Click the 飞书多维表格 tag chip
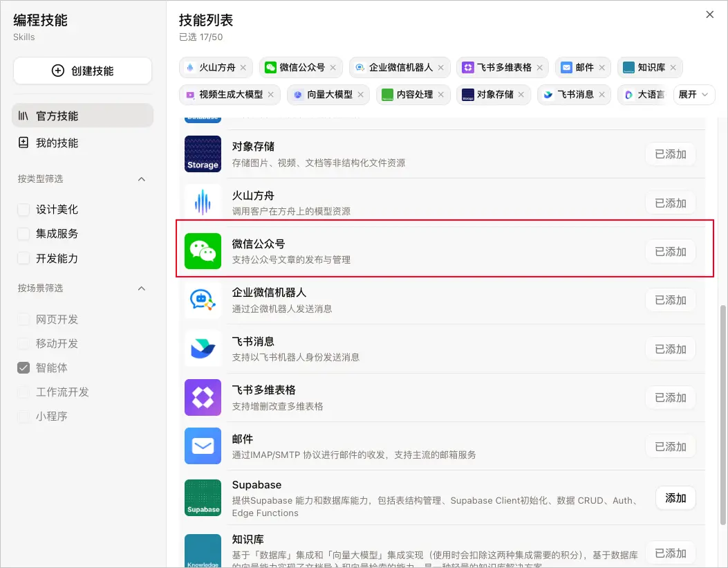Image resolution: width=728 pixels, height=568 pixels. 503,68
